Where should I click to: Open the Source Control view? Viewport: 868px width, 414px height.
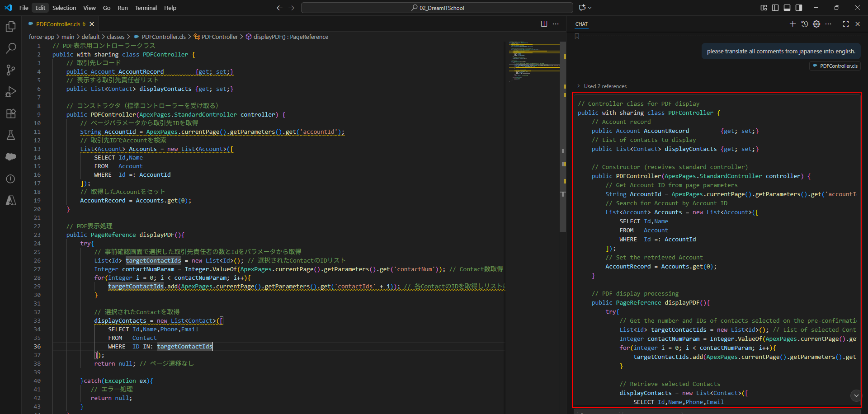click(11, 70)
